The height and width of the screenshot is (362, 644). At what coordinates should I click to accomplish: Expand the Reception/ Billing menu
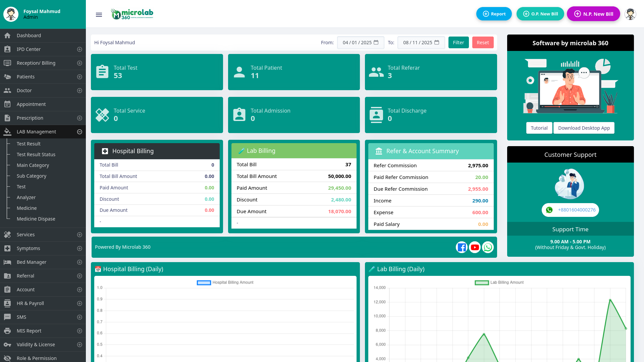(79, 63)
